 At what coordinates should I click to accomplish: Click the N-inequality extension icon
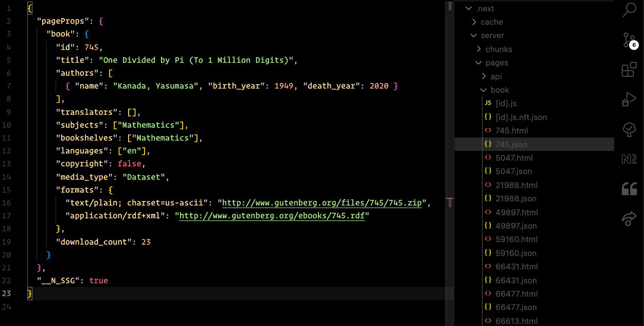[629, 159]
